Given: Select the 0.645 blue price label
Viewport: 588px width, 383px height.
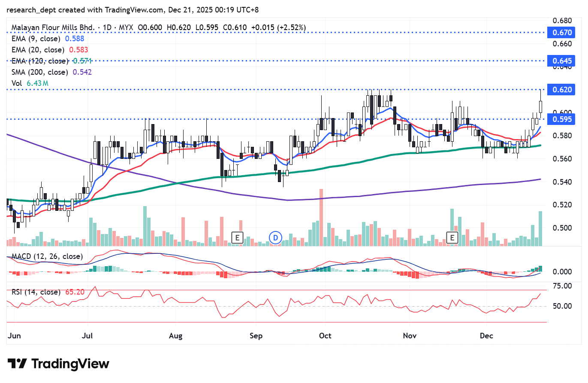Looking at the screenshot, I should (562, 61).
